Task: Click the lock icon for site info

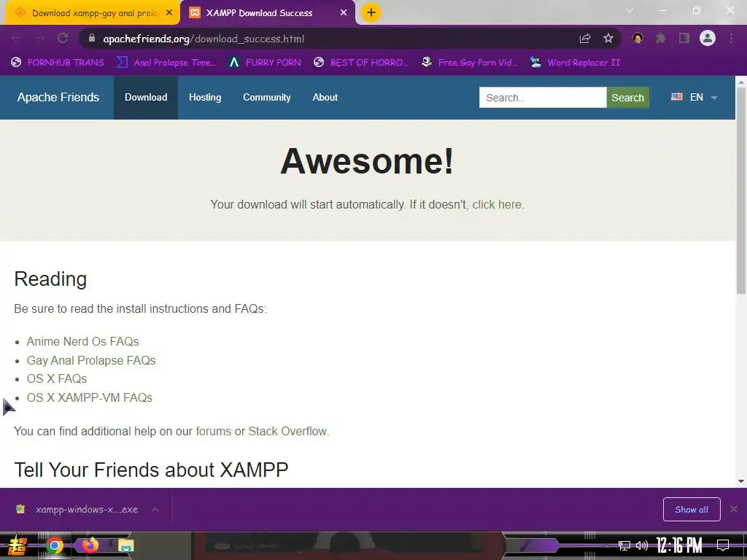Action: [92, 38]
